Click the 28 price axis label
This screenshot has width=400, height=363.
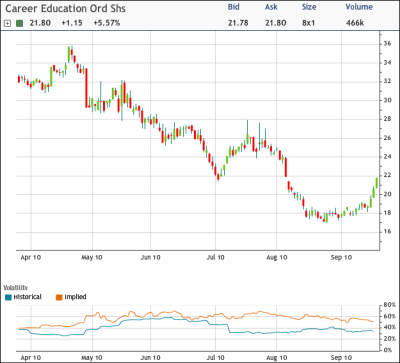click(x=387, y=119)
